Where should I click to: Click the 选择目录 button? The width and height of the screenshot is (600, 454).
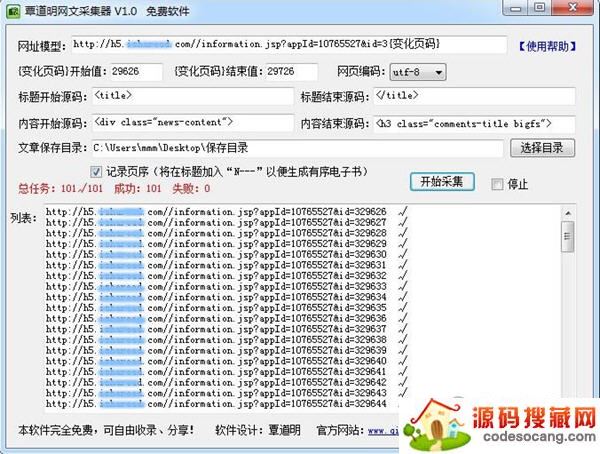pos(542,148)
